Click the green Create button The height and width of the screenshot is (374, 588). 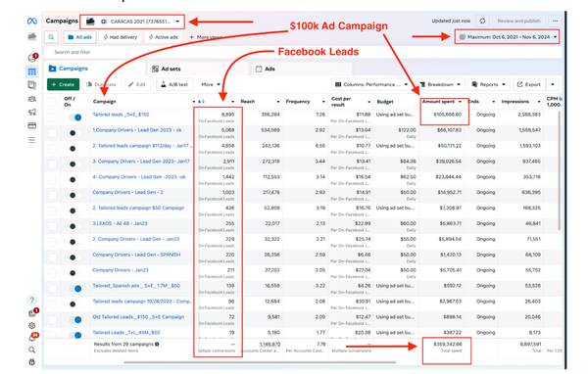tap(63, 85)
